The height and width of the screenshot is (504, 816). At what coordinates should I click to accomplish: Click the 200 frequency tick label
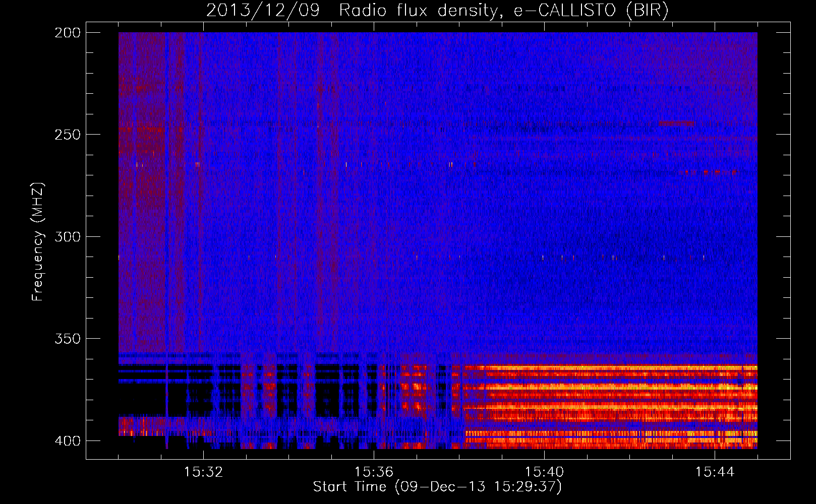[67, 33]
